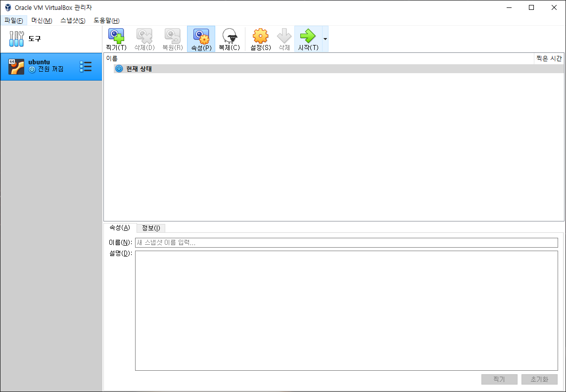Image resolution: width=566 pixels, height=392 pixels.
Task: Click the 복제(C) clone sheep icon
Action: point(229,39)
